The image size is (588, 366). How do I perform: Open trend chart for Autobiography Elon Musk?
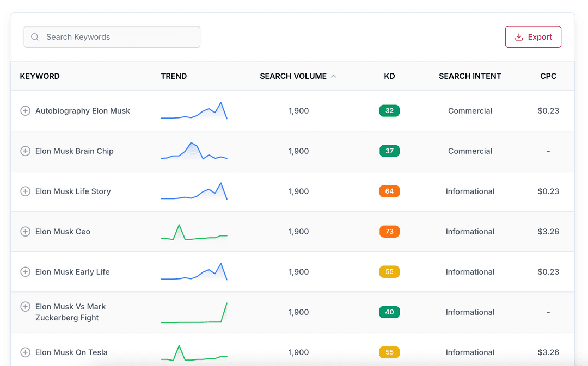click(x=194, y=110)
